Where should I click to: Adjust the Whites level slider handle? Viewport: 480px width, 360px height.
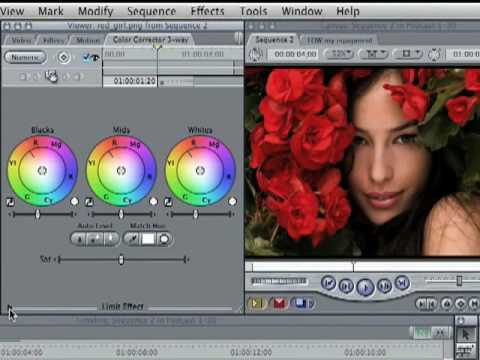(196, 214)
